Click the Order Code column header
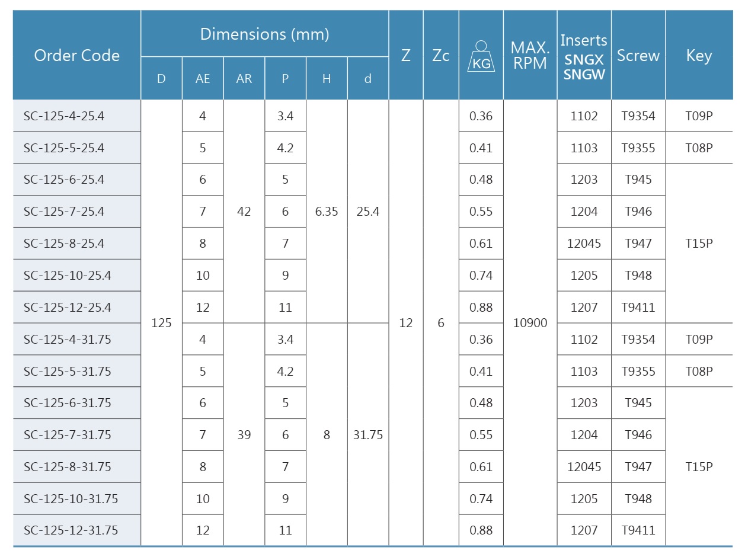This screenshot has width=745, height=560. click(77, 56)
